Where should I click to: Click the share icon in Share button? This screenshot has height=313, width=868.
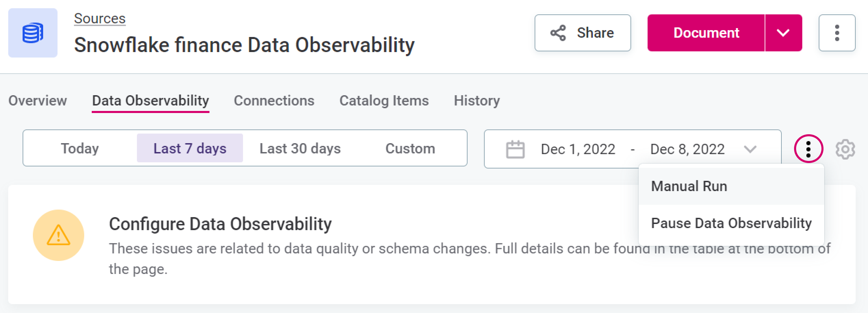(558, 33)
